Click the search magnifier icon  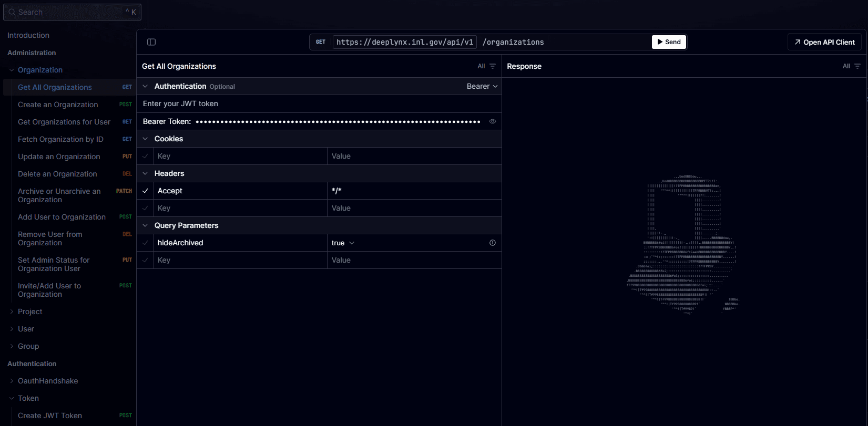[12, 12]
